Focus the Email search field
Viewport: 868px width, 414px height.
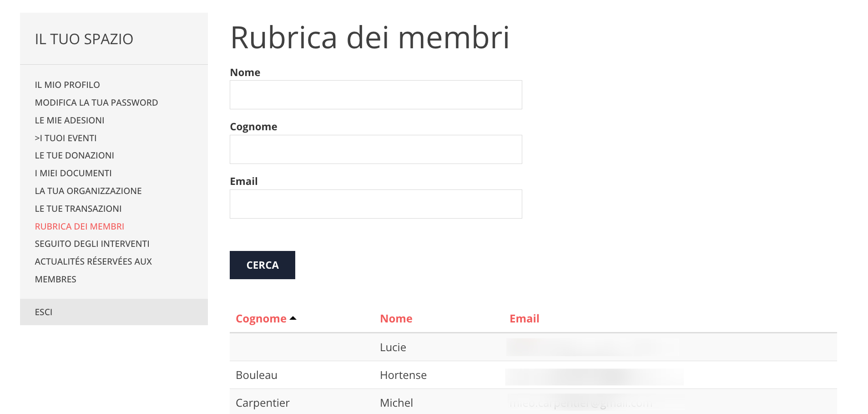coord(376,204)
